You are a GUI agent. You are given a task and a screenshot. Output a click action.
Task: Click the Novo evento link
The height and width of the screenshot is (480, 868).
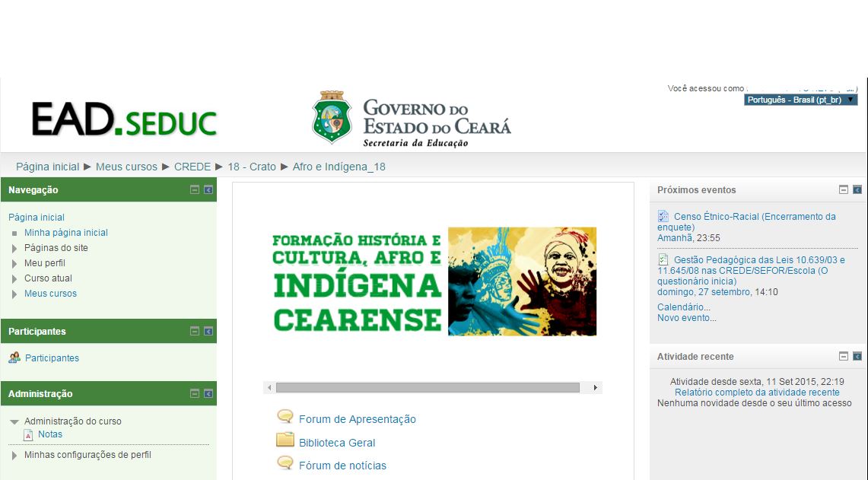coord(687,318)
